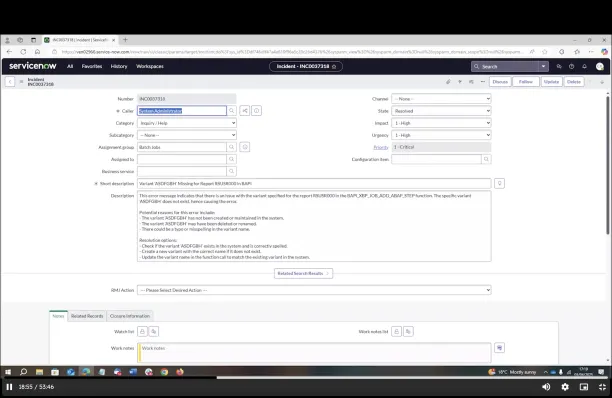
Task: Switch to the Closure Information tab
Action: click(130, 316)
